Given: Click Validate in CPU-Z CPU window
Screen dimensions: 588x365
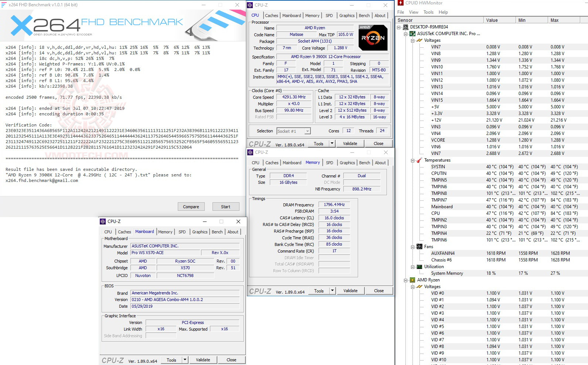Looking at the screenshot, I should (x=350, y=143).
